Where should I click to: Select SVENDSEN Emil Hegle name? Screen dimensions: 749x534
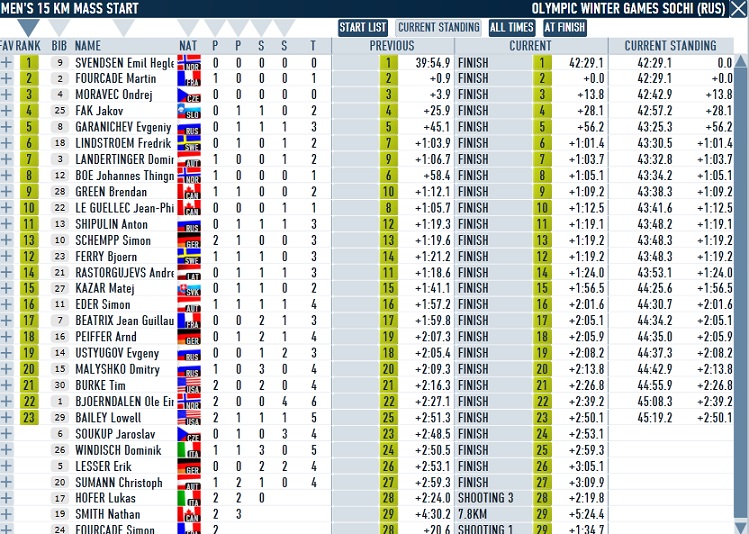pyautogui.click(x=125, y=63)
